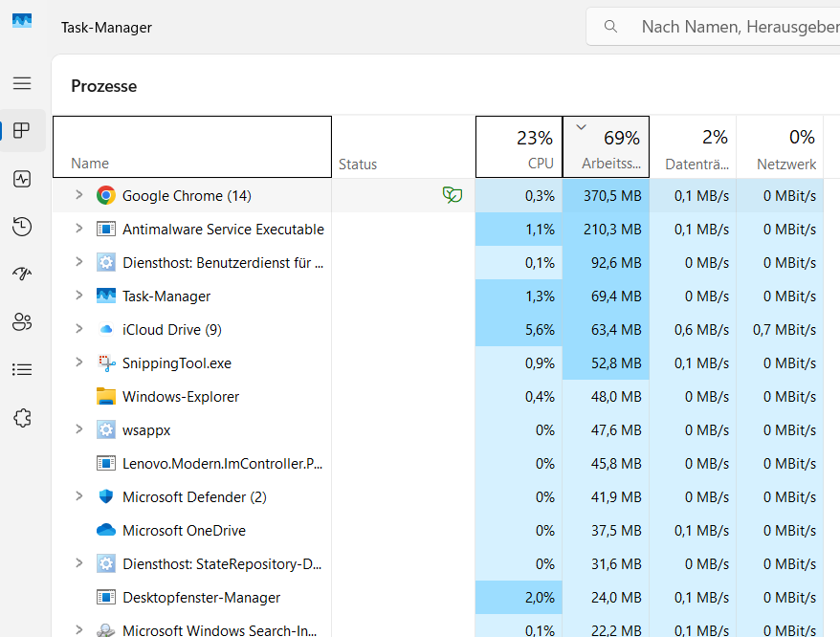Sort by the Arbeitsspeicher column header
This screenshot has height=637, width=840.
tap(606, 146)
